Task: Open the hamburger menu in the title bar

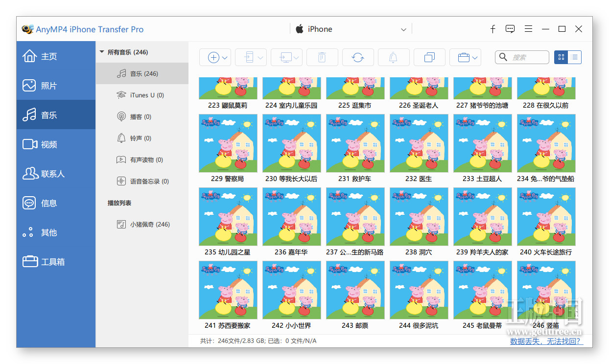Action: click(528, 29)
